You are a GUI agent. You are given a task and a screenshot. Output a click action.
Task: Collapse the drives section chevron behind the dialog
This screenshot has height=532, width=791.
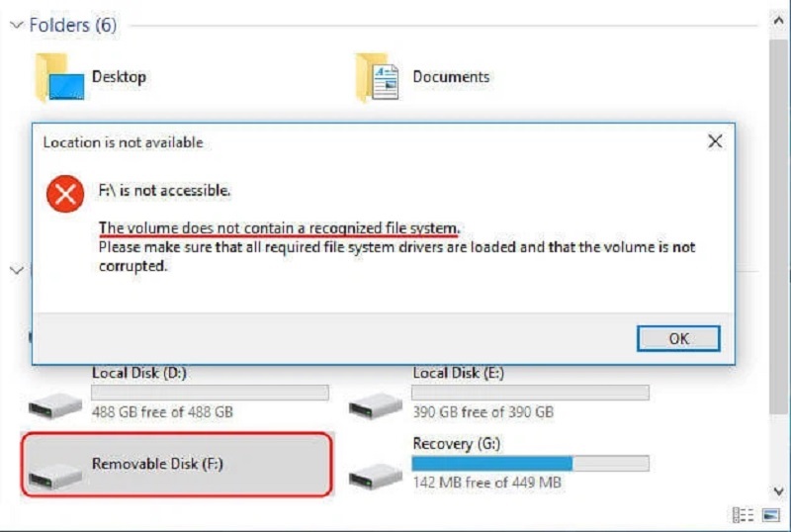point(15,269)
